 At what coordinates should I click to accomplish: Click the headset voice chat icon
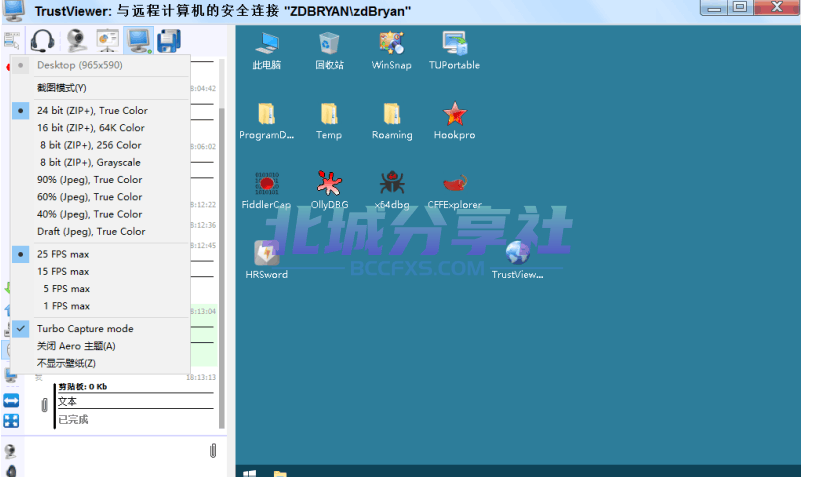click(42, 41)
